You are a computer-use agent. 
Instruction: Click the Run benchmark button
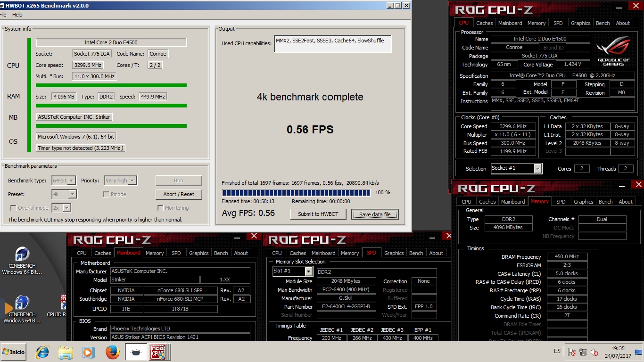tap(179, 181)
